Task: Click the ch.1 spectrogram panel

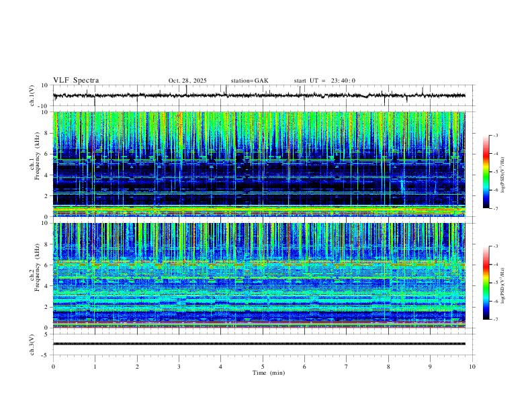Action: (x=259, y=164)
